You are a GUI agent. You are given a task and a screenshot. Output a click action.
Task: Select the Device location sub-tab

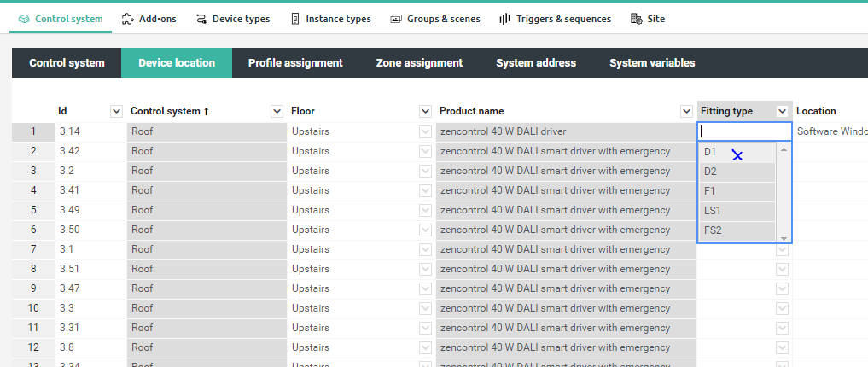(x=177, y=63)
